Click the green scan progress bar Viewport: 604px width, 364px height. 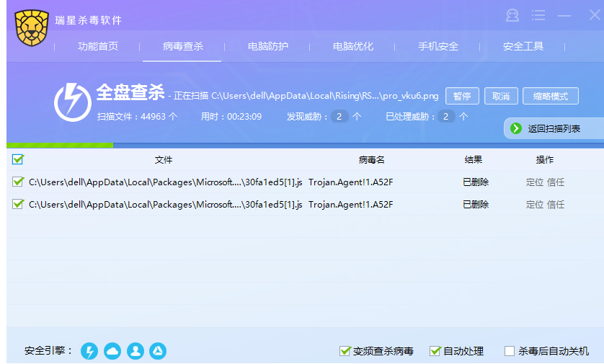[x=60, y=145]
